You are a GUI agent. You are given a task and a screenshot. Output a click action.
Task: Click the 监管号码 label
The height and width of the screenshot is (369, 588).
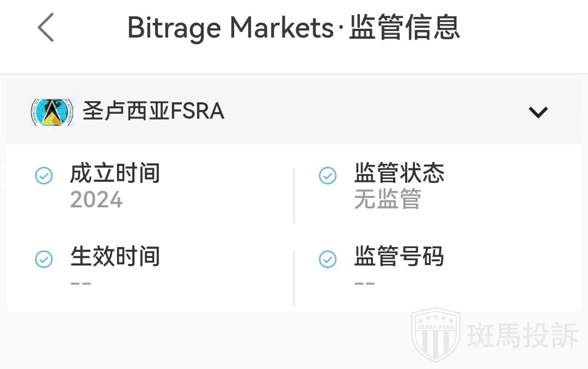(x=399, y=256)
